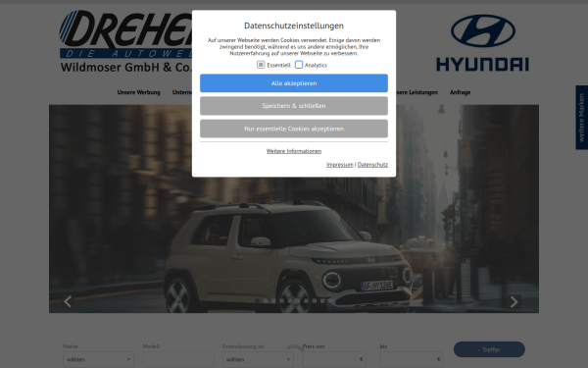The height and width of the screenshot is (368, 588).
Task: Focus the Preis von field
Action: pos(334,359)
